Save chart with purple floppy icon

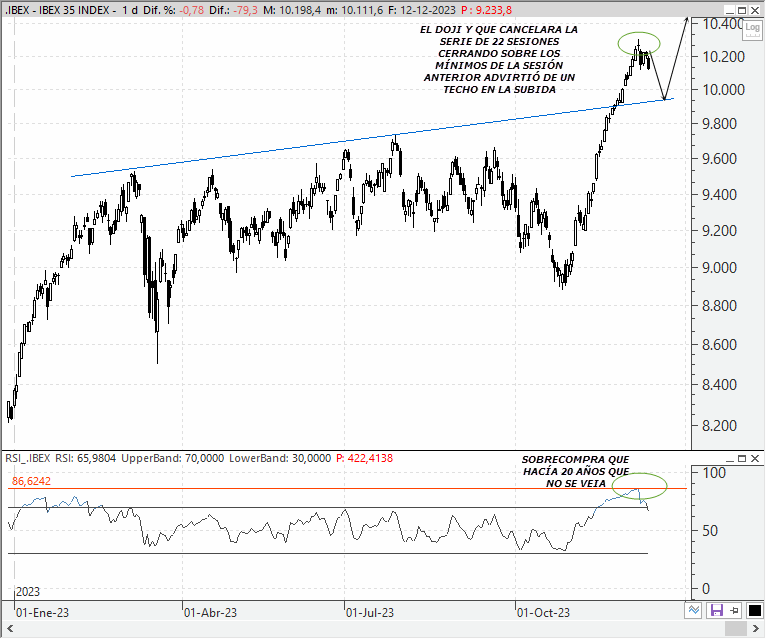coord(716,610)
